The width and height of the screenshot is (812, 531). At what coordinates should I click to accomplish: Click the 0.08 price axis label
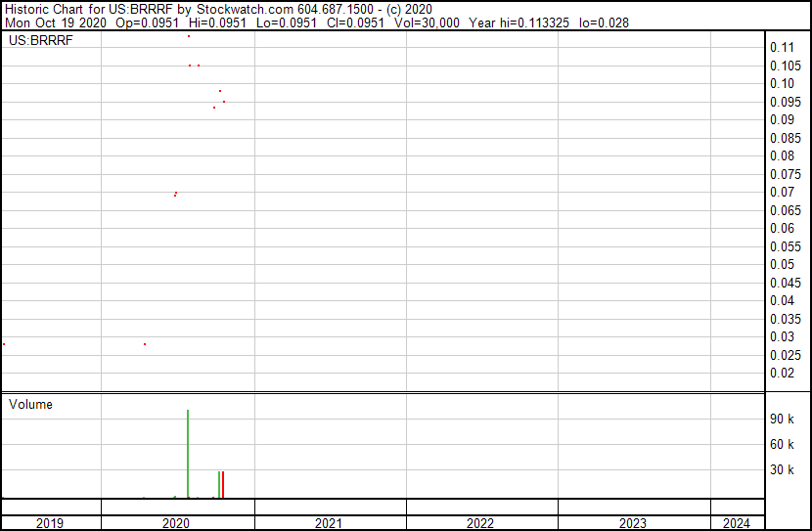[x=782, y=155]
